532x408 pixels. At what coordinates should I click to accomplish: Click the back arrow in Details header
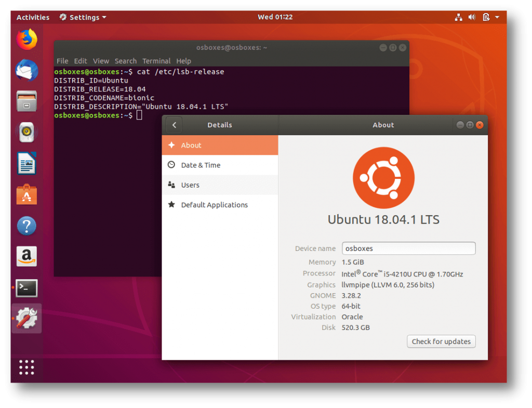(175, 125)
